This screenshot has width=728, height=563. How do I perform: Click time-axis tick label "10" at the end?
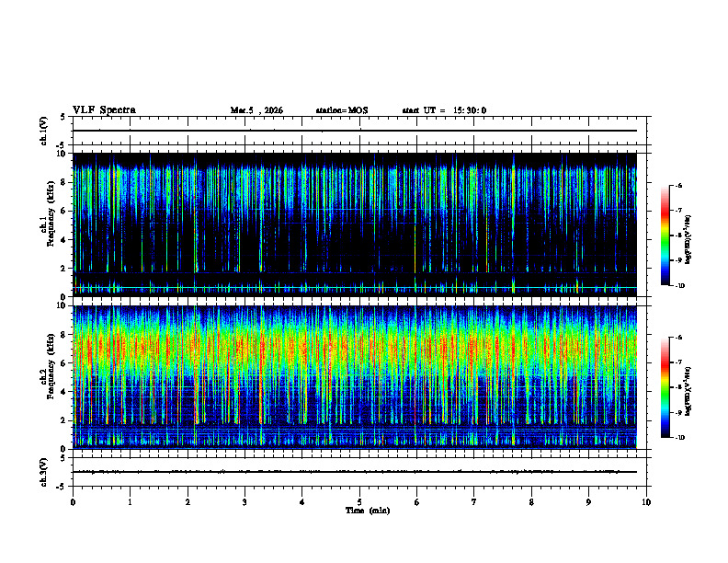pos(646,502)
